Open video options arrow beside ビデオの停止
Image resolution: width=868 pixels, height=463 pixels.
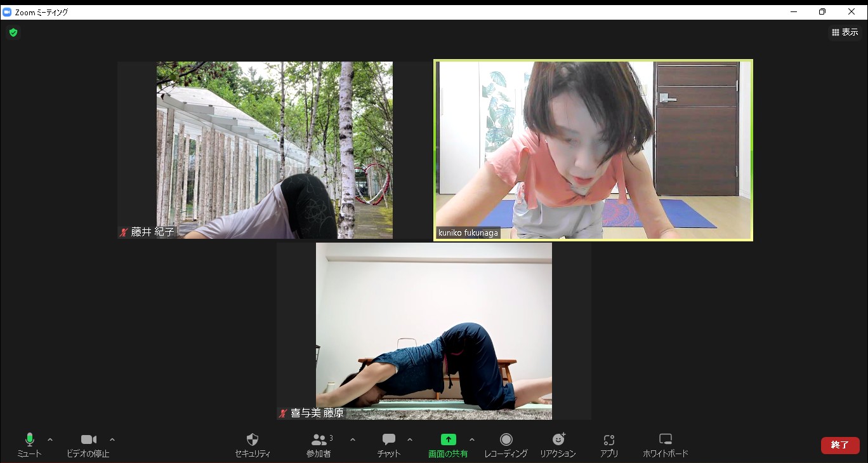112,440
